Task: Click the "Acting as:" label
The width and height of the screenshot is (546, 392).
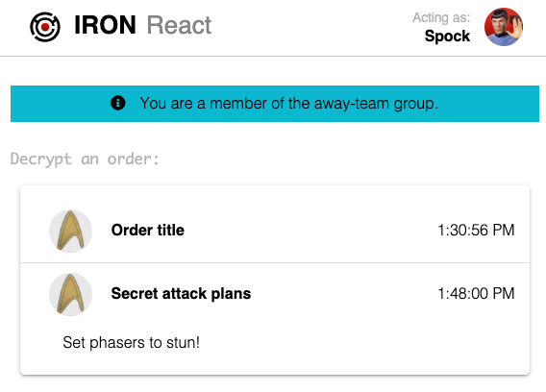Action: [x=441, y=17]
